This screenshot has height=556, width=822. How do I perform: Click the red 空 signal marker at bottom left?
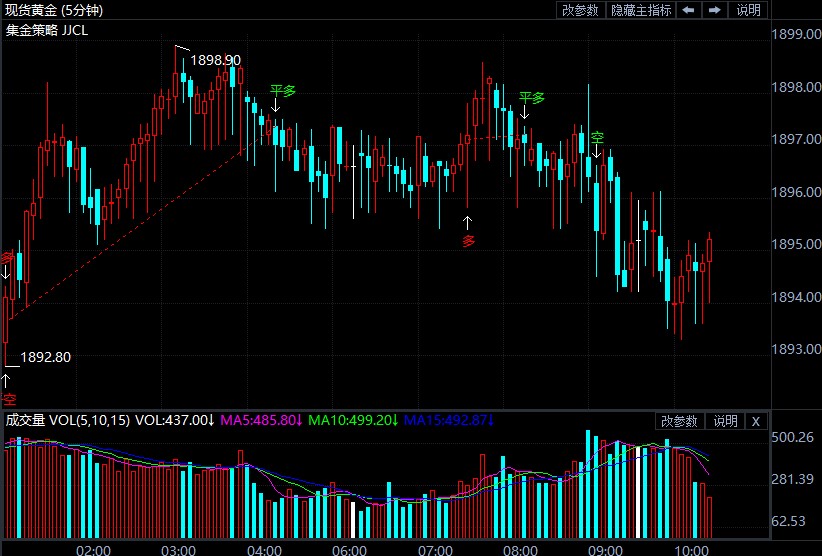(x=9, y=400)
